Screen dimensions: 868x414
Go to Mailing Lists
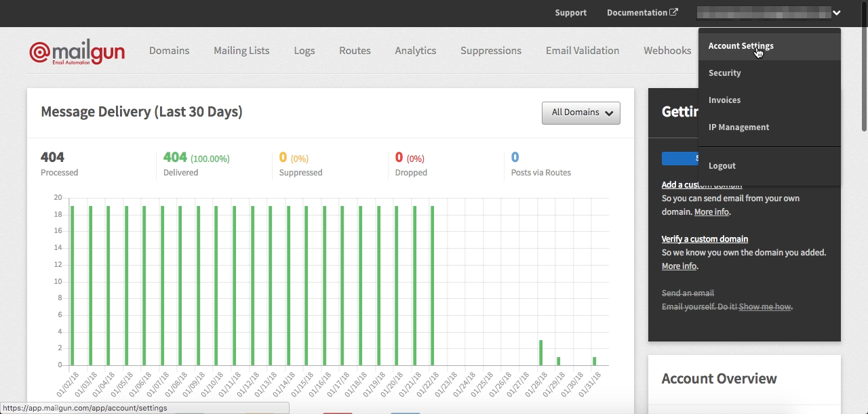241,50
